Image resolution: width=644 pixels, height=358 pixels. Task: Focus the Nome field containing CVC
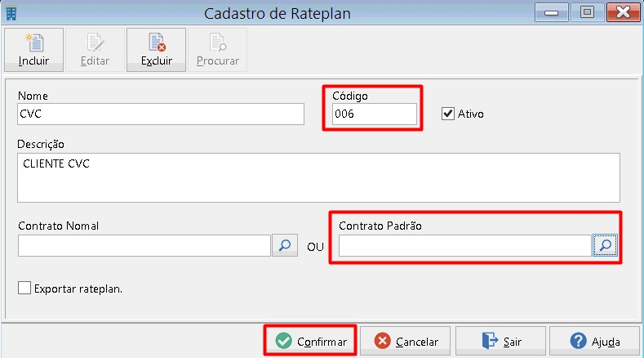coord(161,114)
